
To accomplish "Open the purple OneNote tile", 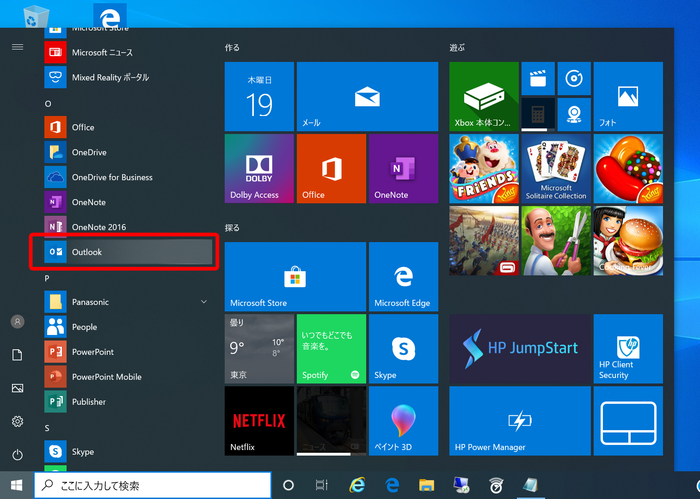I will [x=404, y=169].
